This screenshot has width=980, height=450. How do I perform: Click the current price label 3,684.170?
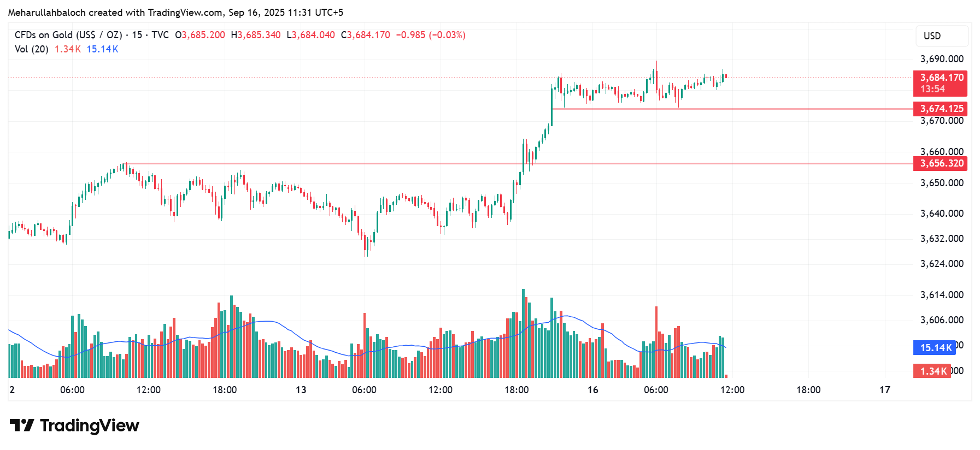click(940, 78)
